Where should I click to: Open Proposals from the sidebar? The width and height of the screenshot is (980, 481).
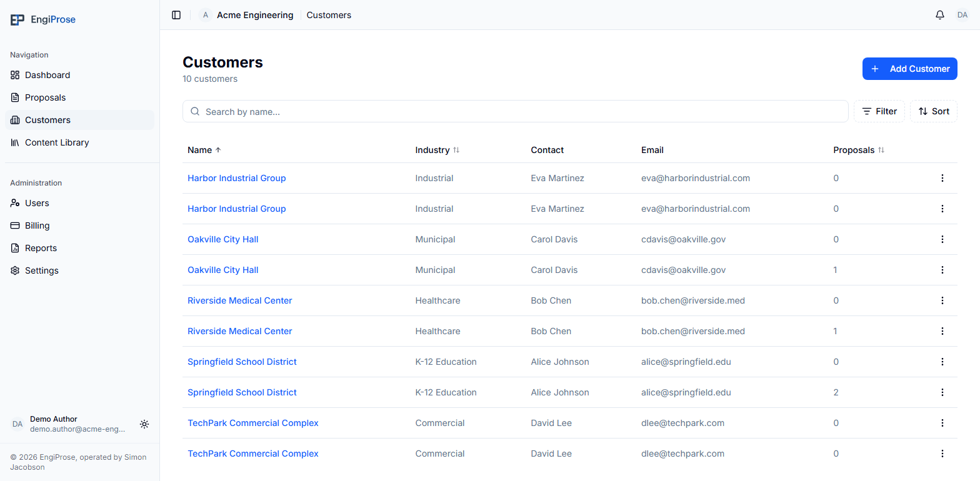[x=79, y=97]
